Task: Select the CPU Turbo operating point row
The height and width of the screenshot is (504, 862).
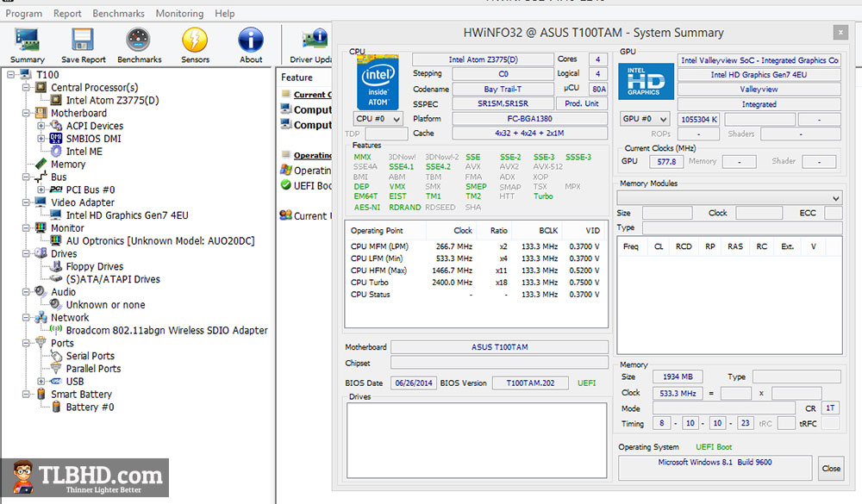Action: (x=475, y=283)
